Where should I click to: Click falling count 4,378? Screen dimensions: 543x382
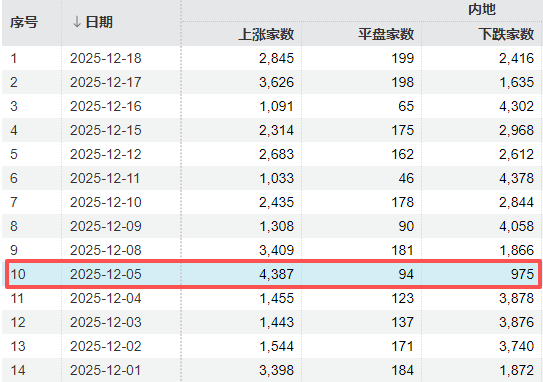516,178
